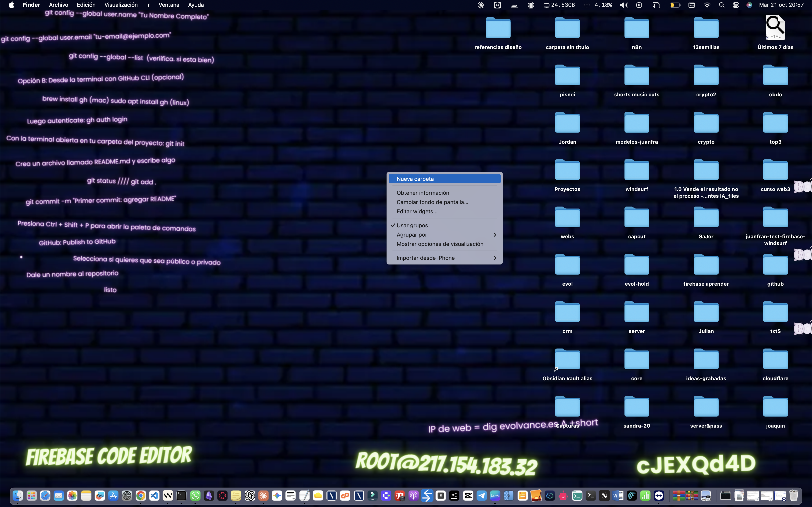Open the Visualización menu

coord(121,5)
